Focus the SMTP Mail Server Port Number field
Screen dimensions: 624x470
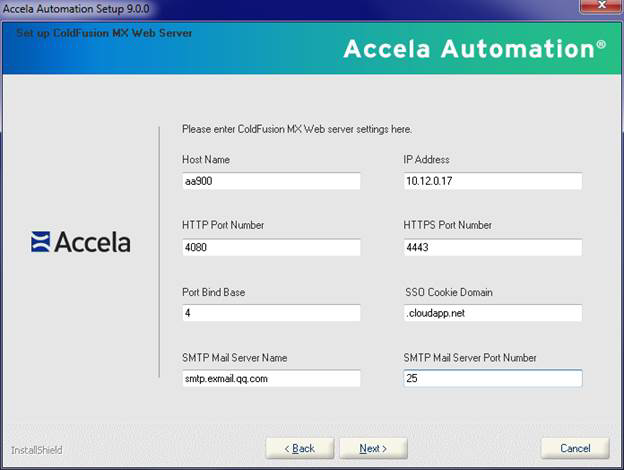pos(492,379)
